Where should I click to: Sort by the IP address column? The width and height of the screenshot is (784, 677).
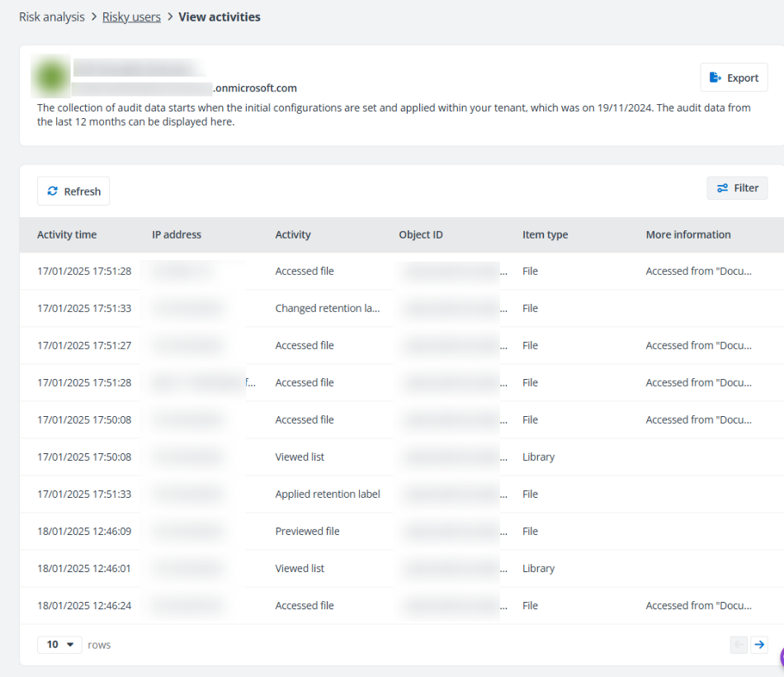(x=177, y=234)
